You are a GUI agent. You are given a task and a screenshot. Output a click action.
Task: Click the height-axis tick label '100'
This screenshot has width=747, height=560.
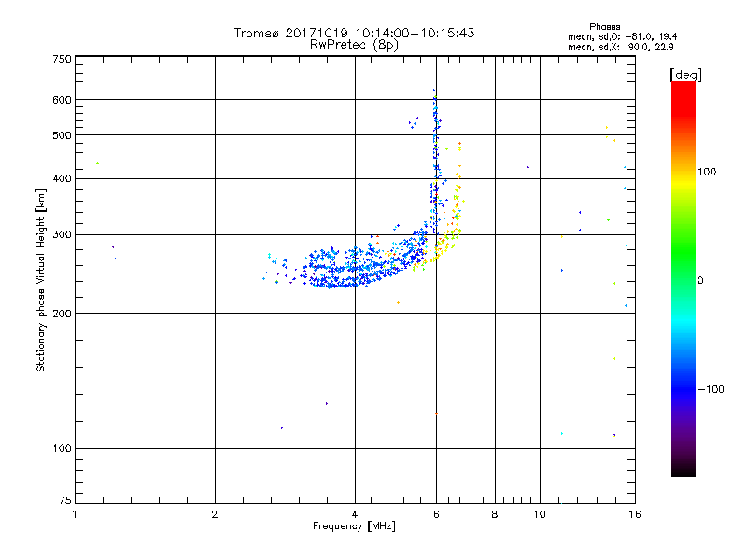[x=63, y=448]
